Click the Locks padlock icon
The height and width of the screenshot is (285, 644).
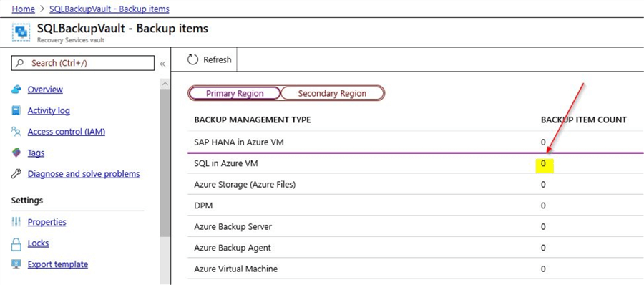[x=16, y=243]
